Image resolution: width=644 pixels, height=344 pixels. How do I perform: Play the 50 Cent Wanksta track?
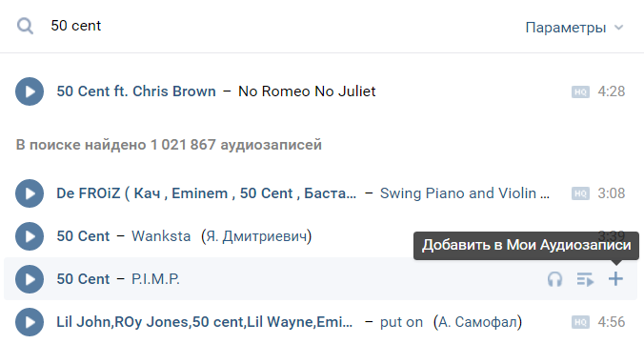30,236
